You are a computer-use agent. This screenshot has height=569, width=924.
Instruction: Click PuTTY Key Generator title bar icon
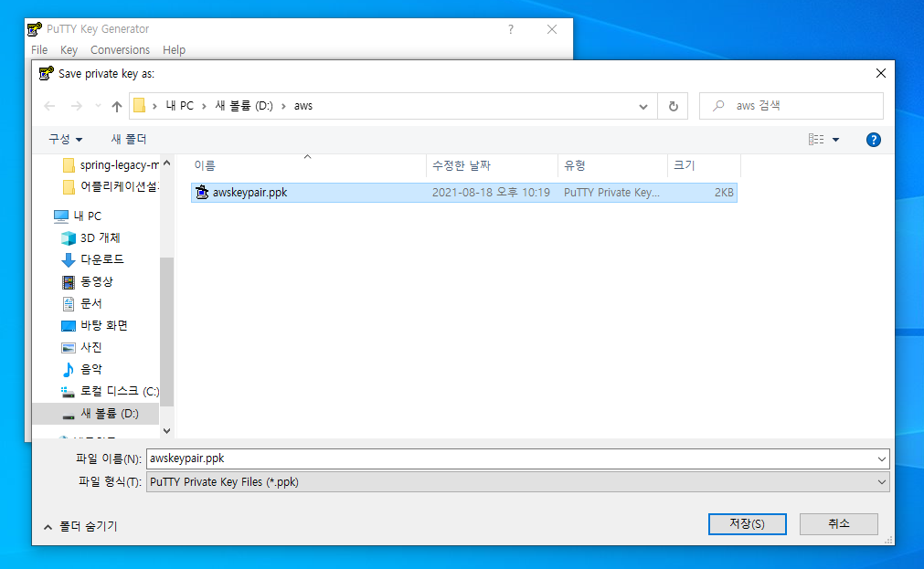click(35, 29)
